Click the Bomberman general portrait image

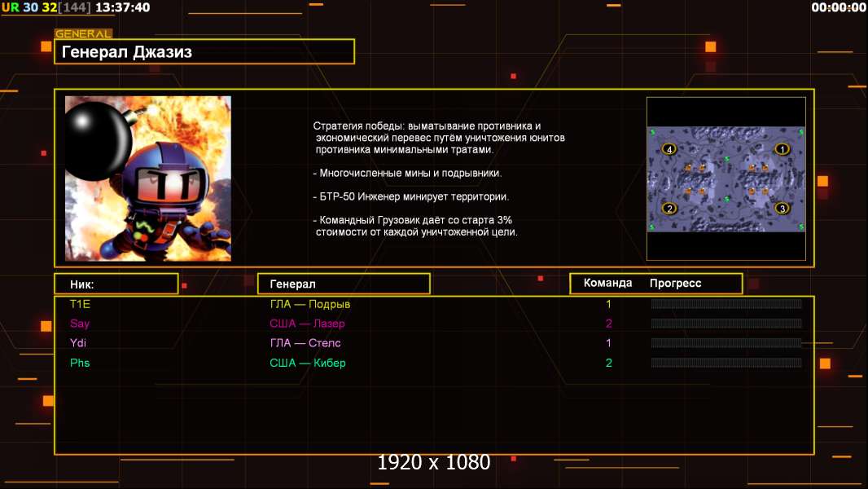(x=148, y=178)
